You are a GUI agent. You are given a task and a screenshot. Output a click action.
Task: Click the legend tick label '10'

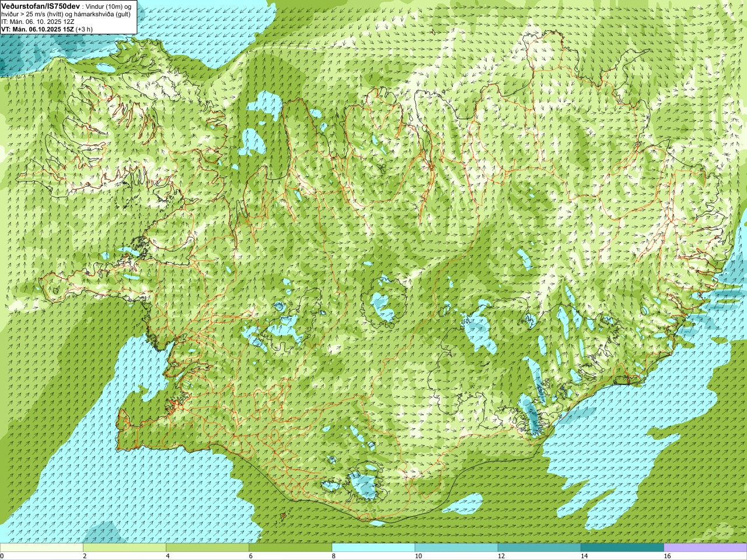click(418, 556)
